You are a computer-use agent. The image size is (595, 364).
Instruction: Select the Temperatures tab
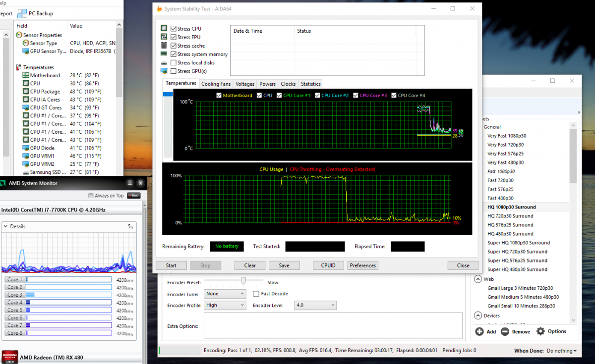click(181, 84)
